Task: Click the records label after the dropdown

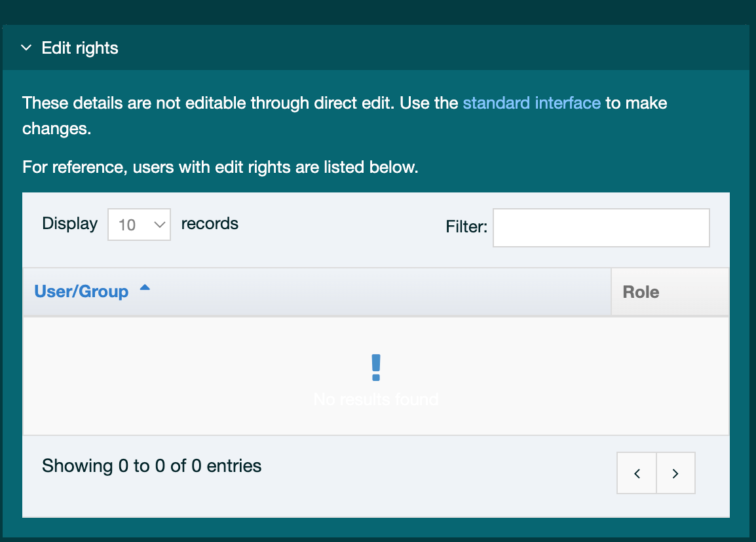Action: coord(210,223)
